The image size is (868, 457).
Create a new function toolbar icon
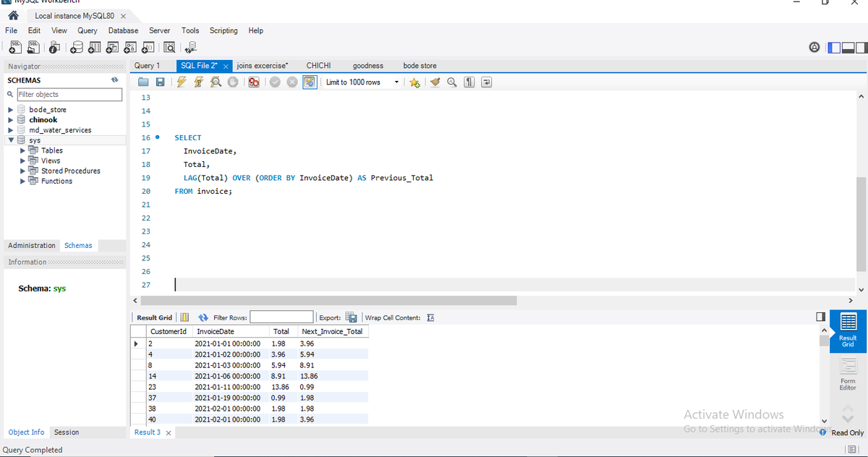click(150, 48)
